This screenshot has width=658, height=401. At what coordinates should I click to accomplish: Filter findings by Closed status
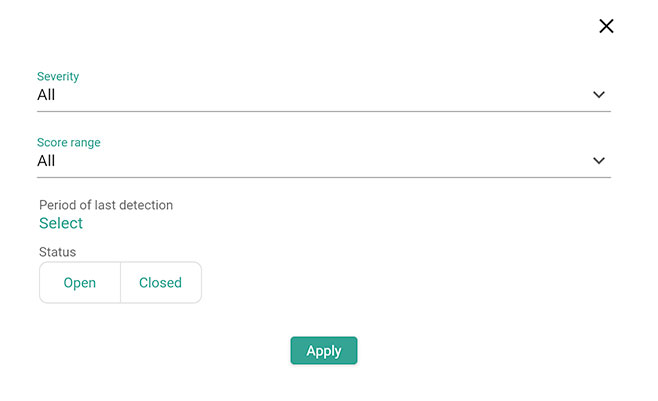click(160, 283)
